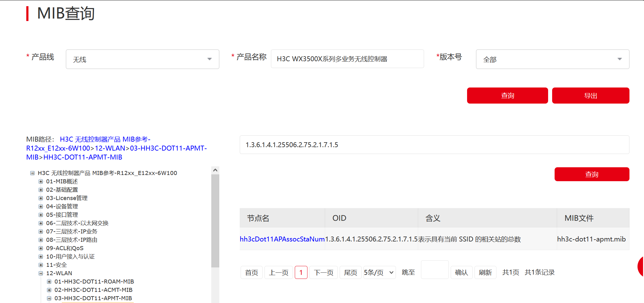644x303 pixels.
Task: Open the 5条/页 page size dropdown
Action: click(x=380, y=272)
